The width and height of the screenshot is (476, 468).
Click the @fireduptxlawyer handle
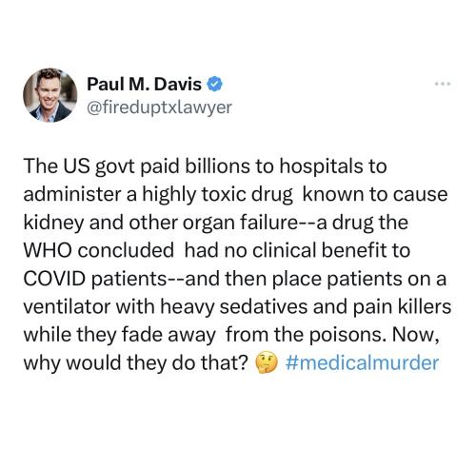click(x=159, y=107)
